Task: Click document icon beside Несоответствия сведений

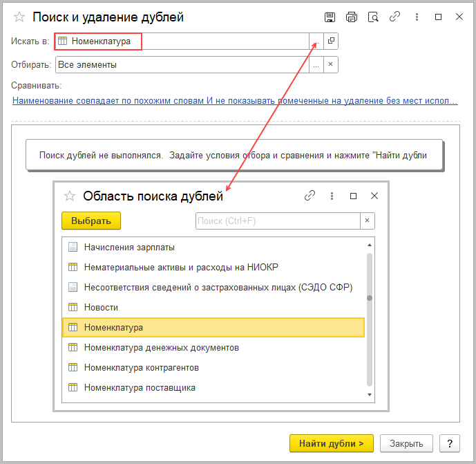Action: [x=73, y=287]
